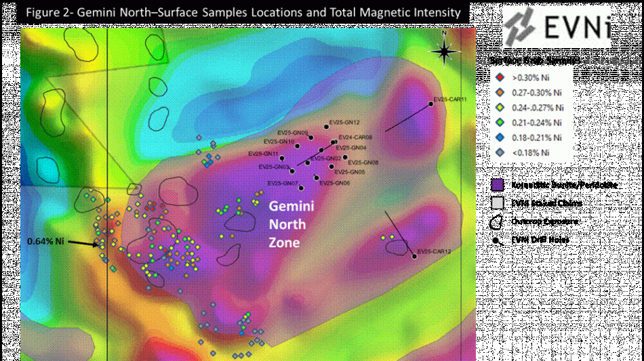The height and width of the screenshot is (361, 644).
Task: Click the EV25-CAR11 drill hole marker
Action: (430, 104)
